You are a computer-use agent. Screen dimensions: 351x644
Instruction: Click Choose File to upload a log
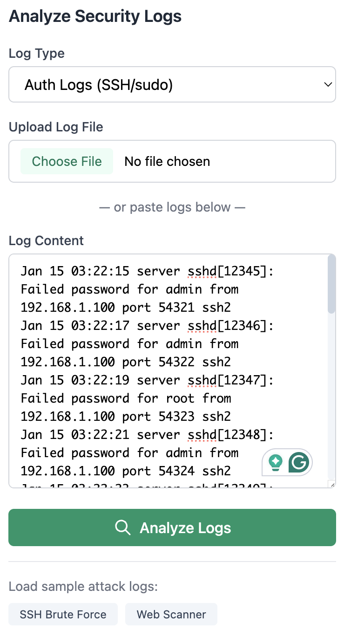tap(67, 161)
